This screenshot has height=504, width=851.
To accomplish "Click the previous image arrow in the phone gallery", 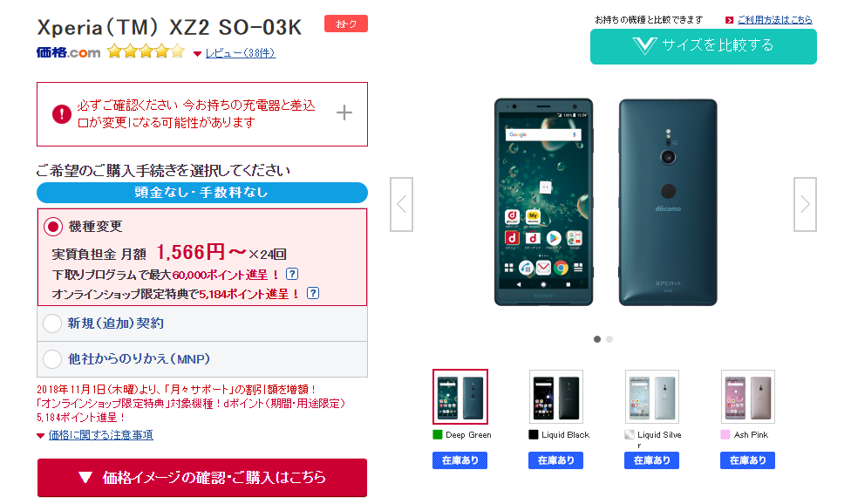I will [x=401, y=205].
